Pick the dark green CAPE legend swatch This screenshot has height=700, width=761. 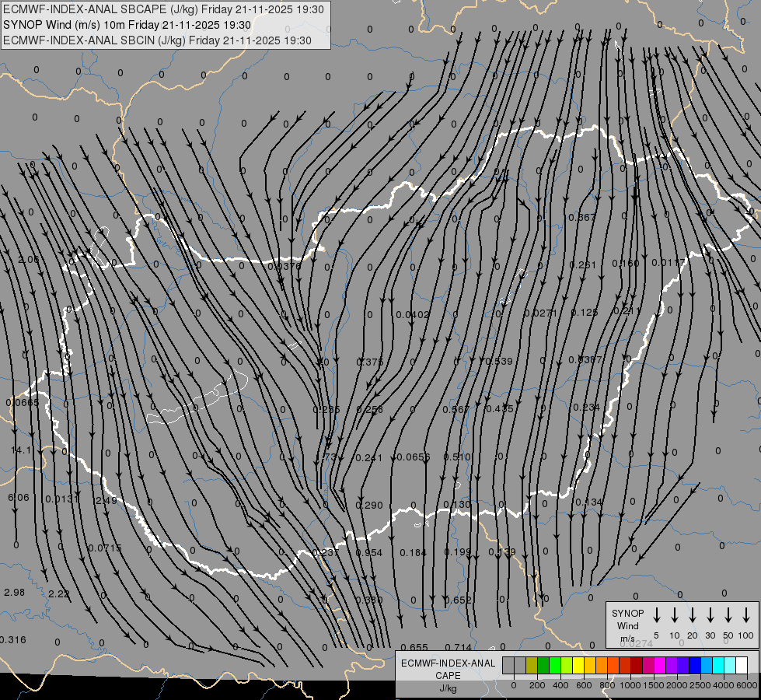[x=543, y=665]
